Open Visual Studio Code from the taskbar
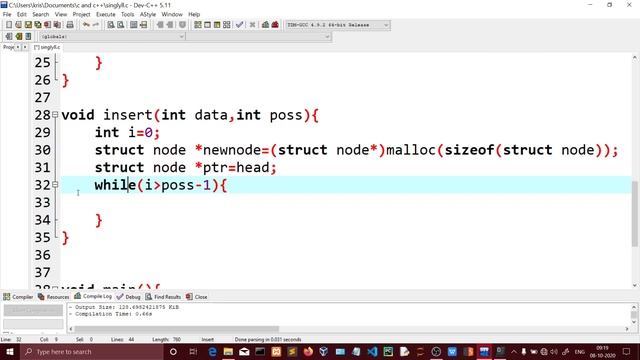The image size is (640, 360). point(372,351)
